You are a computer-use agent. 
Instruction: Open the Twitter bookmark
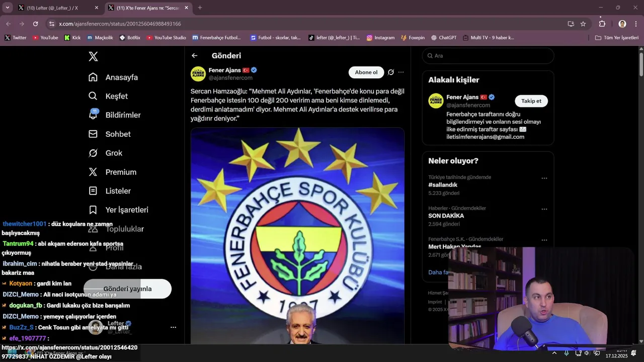[x=16, y=38]
